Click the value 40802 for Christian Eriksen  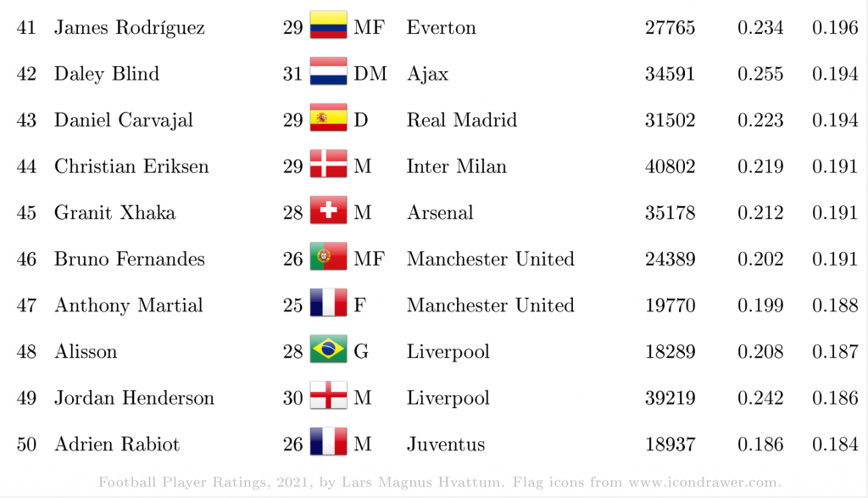pos(670,166)
